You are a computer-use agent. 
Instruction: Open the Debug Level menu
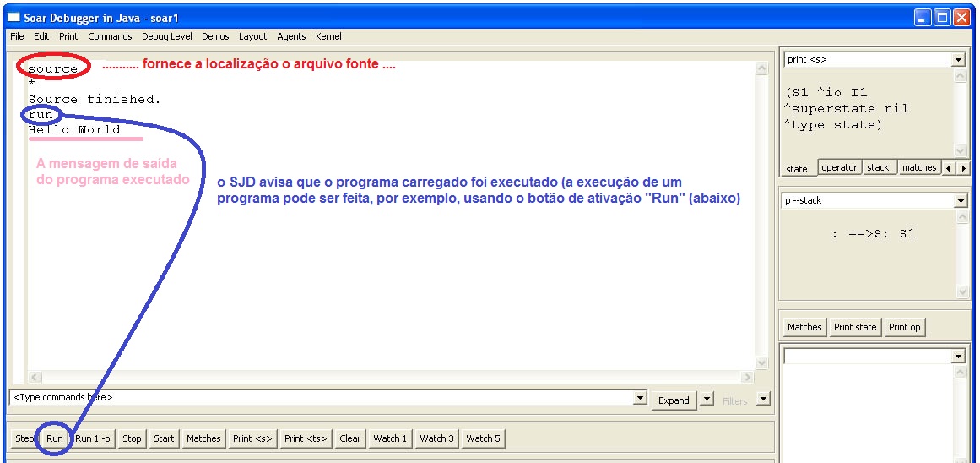coord(166,36)
